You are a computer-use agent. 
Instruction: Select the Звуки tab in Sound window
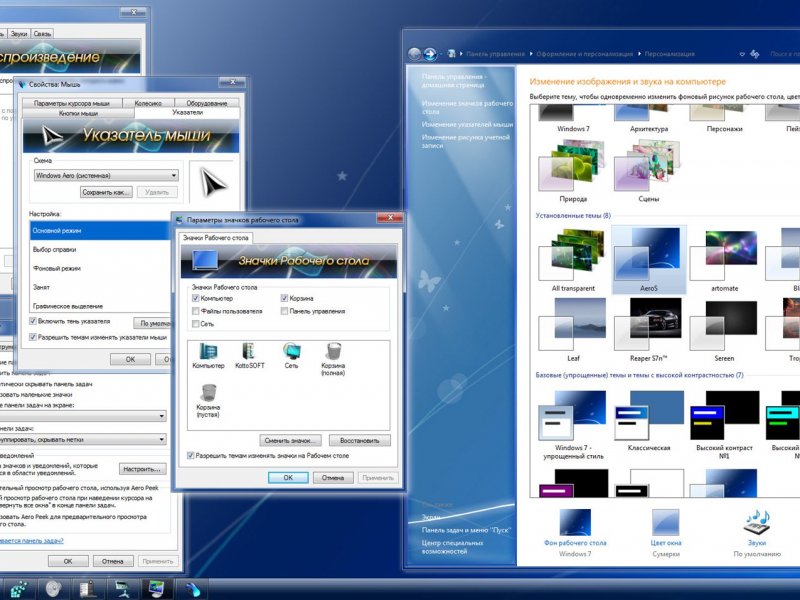pos(19,34)
